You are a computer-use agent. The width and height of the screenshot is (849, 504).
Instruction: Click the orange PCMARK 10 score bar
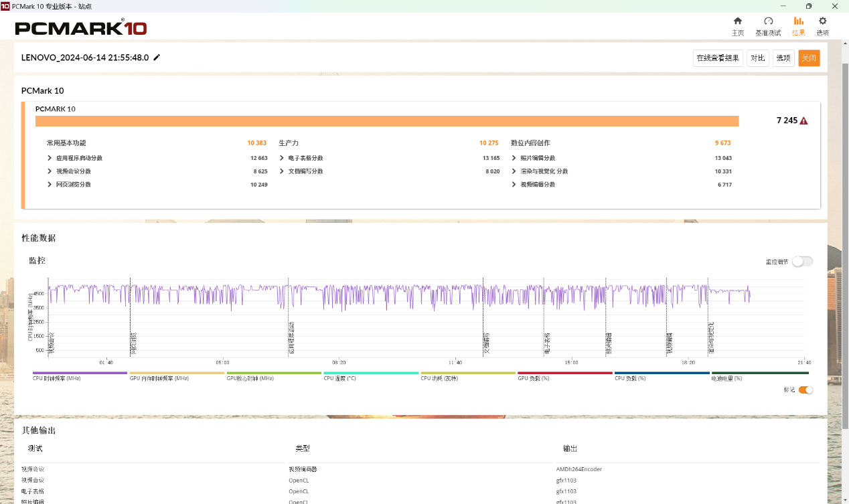387,121
